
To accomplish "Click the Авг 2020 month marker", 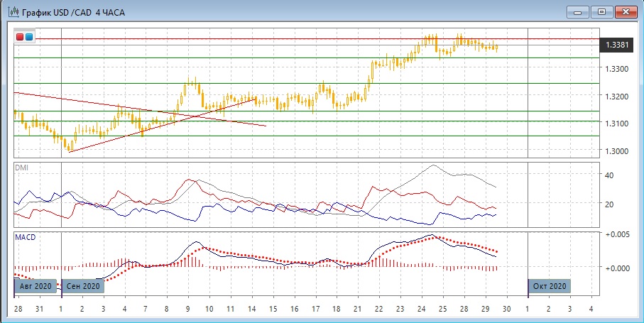I will [x=36, y=286].
